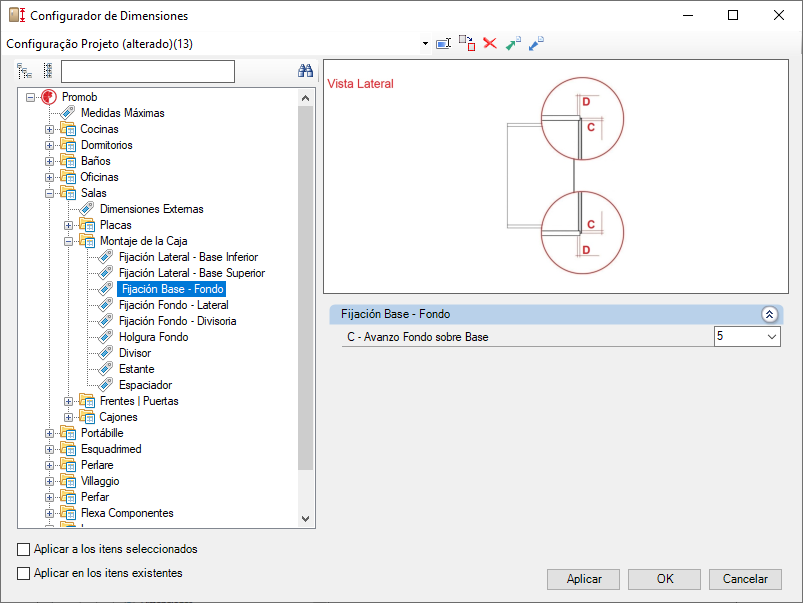
Task: Select Fijación Base - Fondo item
Action: click(x=172, y=289)
